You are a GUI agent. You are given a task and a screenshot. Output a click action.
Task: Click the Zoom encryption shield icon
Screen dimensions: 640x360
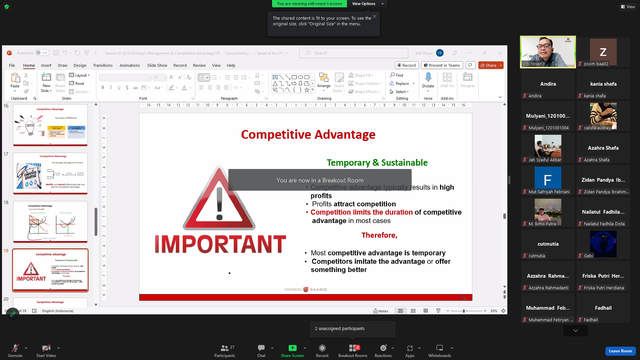7,7
